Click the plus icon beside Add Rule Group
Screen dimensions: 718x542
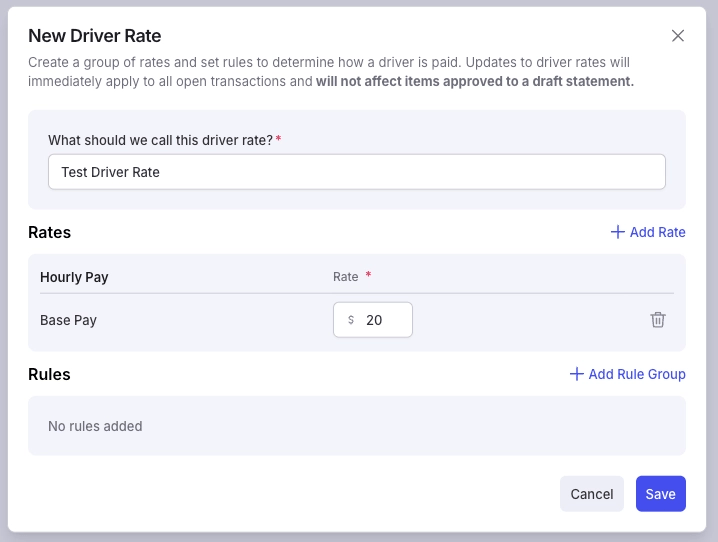[577, 374]
